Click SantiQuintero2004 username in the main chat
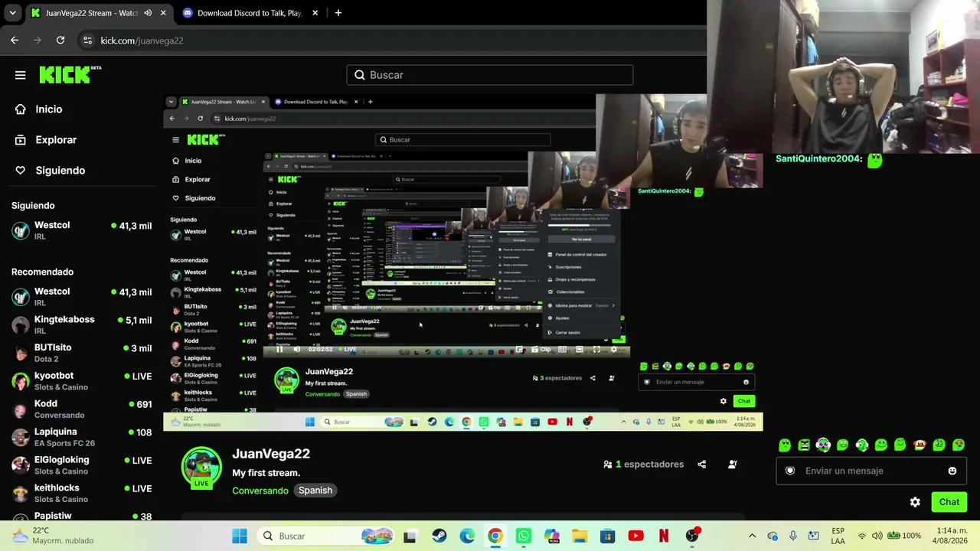This screenshot has width=980, height=551. [x=819, y=159]
